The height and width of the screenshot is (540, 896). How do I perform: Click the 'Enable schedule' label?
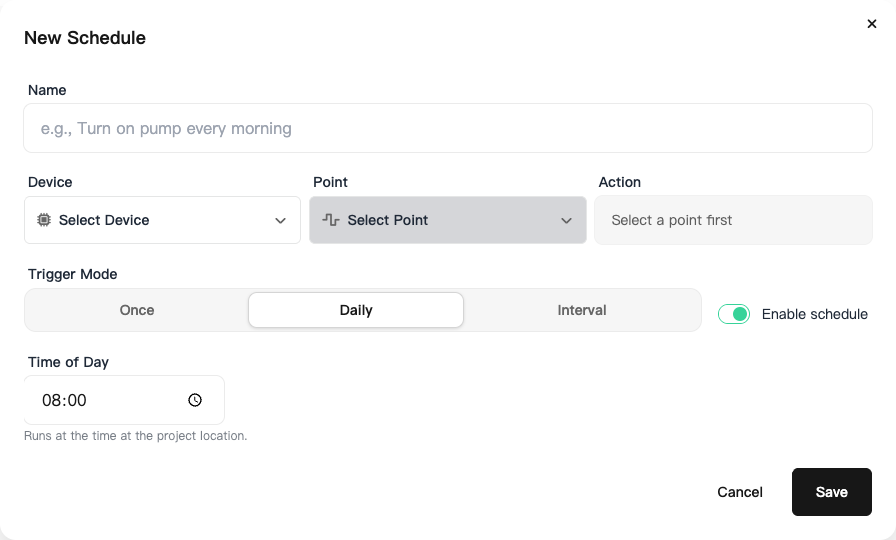click(x=815, y=314)
